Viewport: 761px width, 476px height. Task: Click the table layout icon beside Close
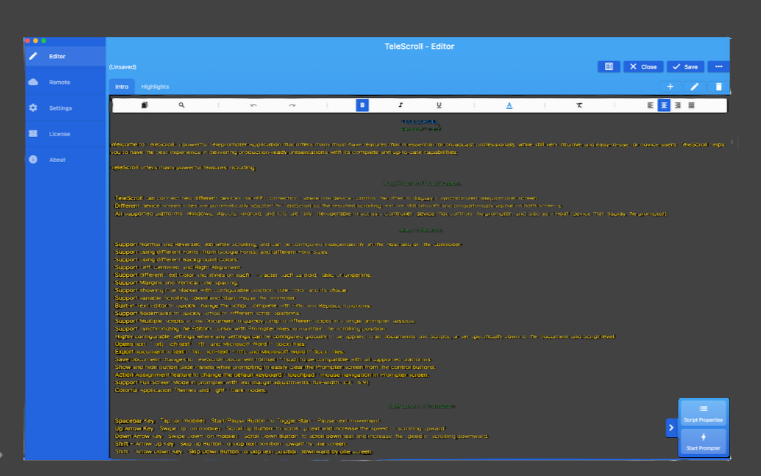click(x=609, y=66)
